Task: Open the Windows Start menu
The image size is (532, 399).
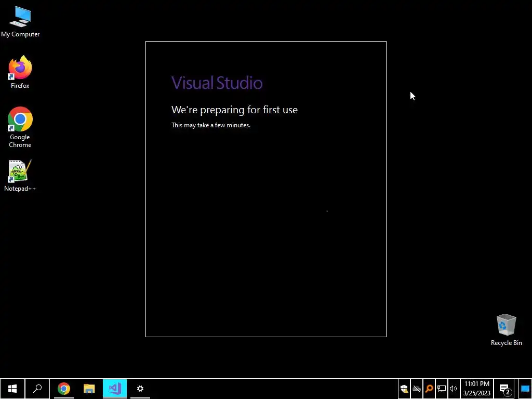Action: tap(12, 389)
